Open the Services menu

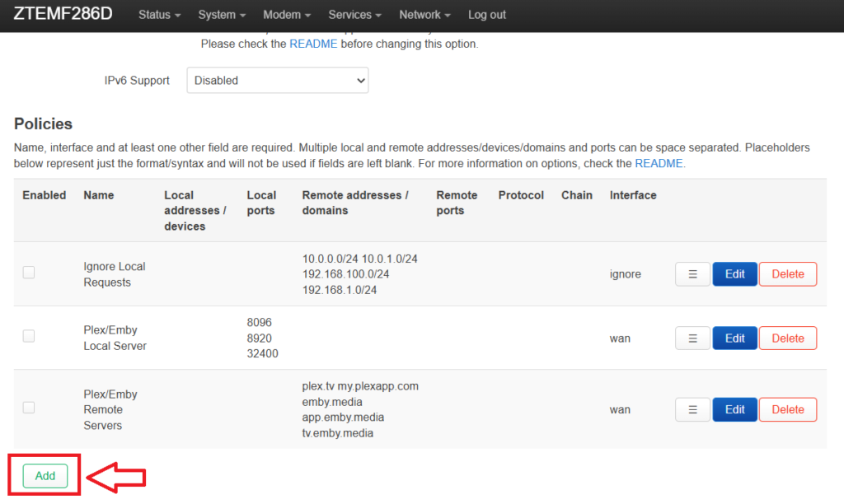pyautogui.click(x=354, y=15)
